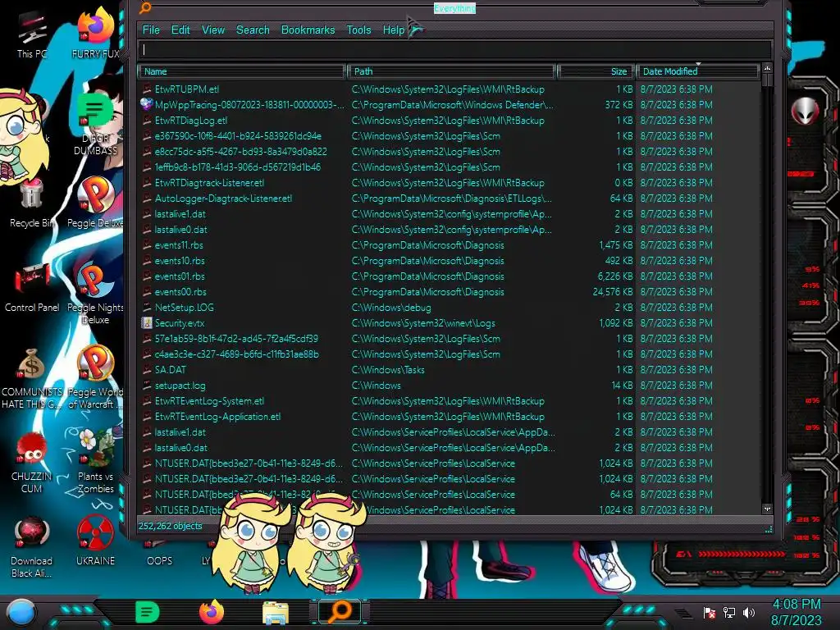Select EtwRTEventLog-Application.etl in the results
Viewport: 840px width, 630px height.
click(217, 416)
